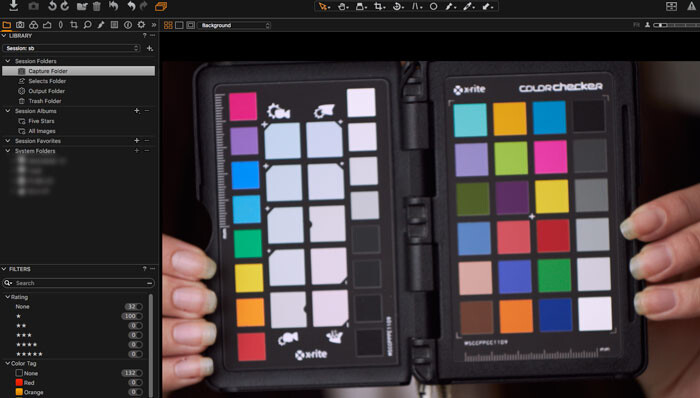The image size is (700, 398).
Task: Collapse the LIBRARY panel
Action: [x=4, y=35]
